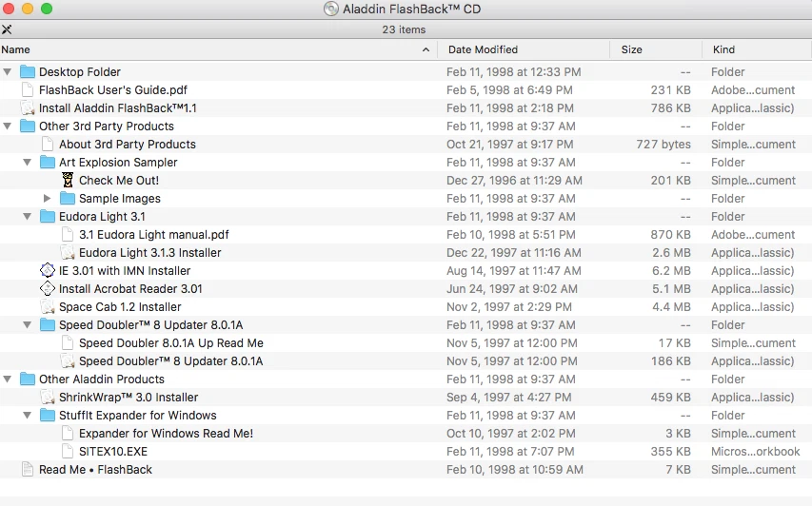Select the 'FlashBack User's Guide.pdf' file name

(x=113, y=90)
